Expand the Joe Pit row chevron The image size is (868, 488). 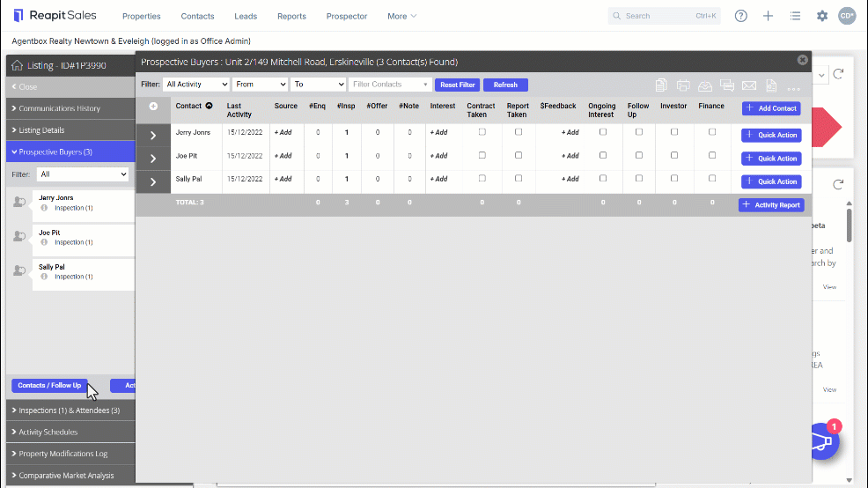(x=153, y=159)
